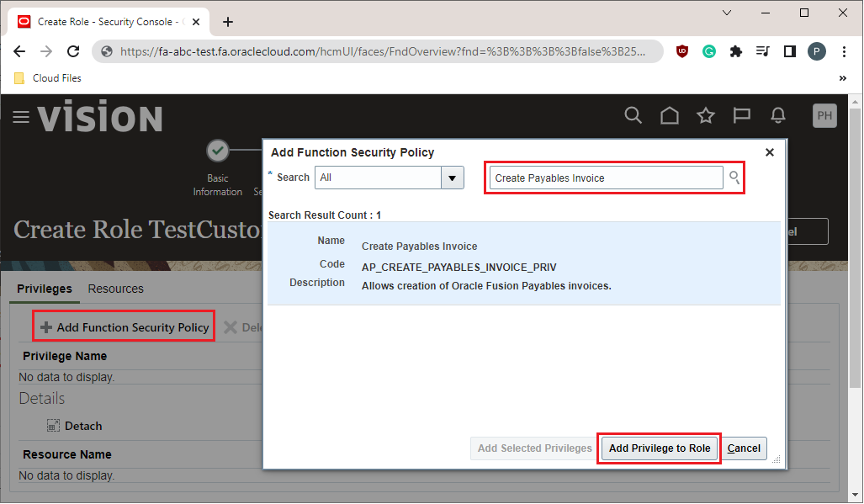Show hidden bookmarks chevron
This screenshot has width=864, height=504.
[x=842, y=78]
